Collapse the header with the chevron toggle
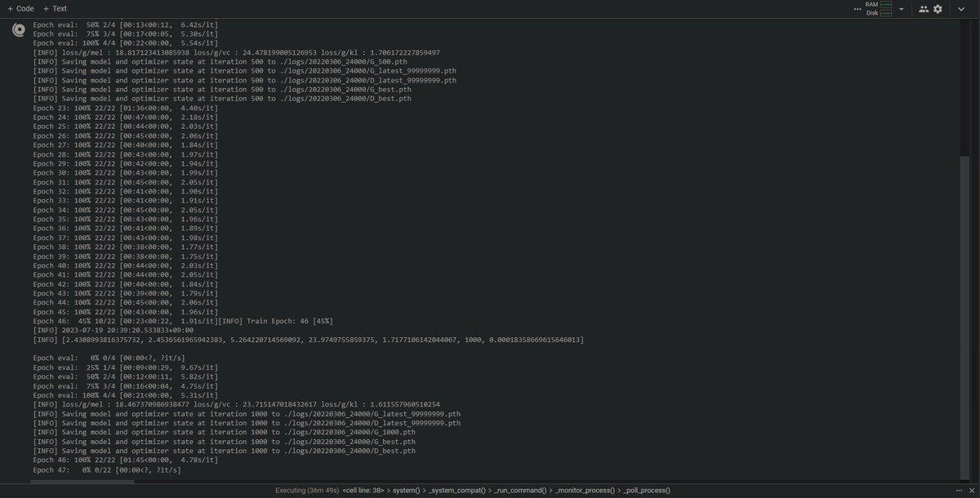The height and width of the screenshot is (498, 980). (x=961, y=9)
